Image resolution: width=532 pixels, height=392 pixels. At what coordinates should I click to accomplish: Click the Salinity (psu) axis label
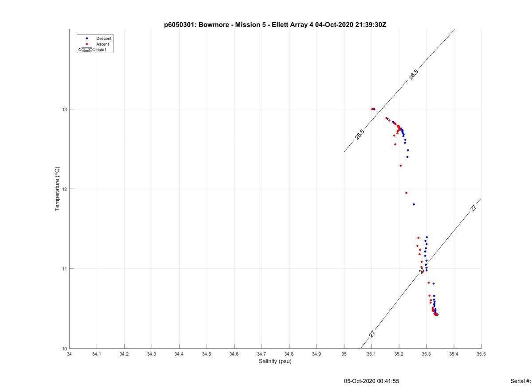(x=275, y=361)
